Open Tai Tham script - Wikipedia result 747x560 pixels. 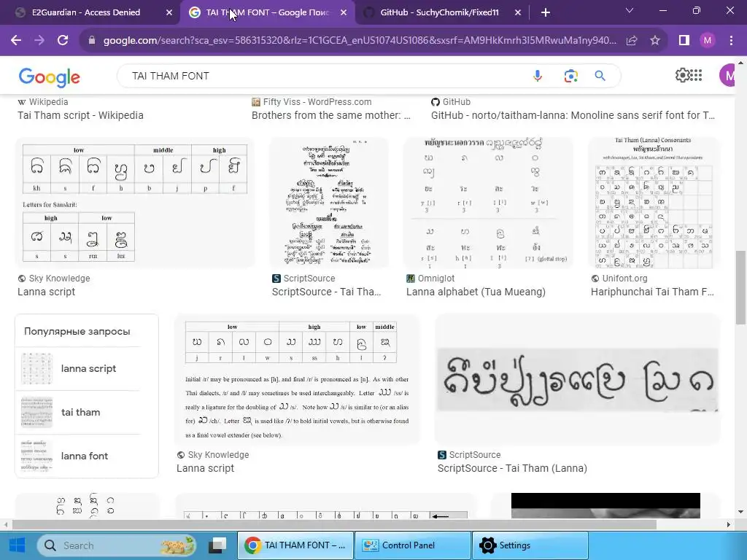80,115
